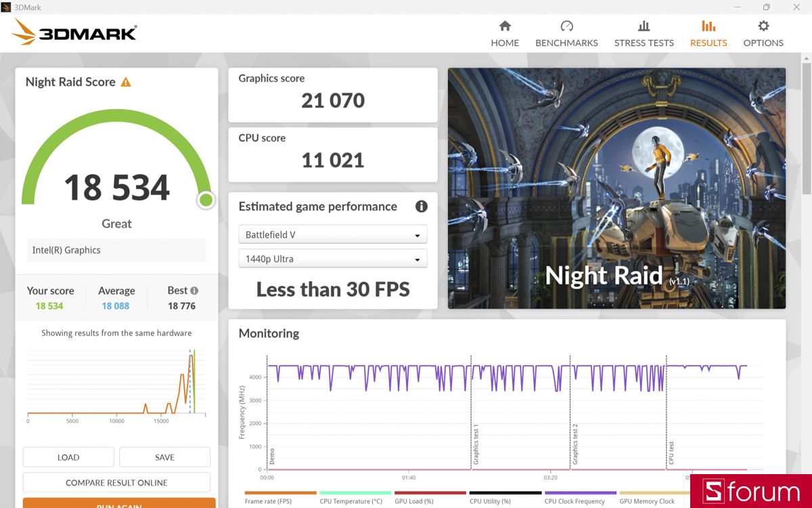Click the Less than 30 FPS text

click(x=333, y=289)
